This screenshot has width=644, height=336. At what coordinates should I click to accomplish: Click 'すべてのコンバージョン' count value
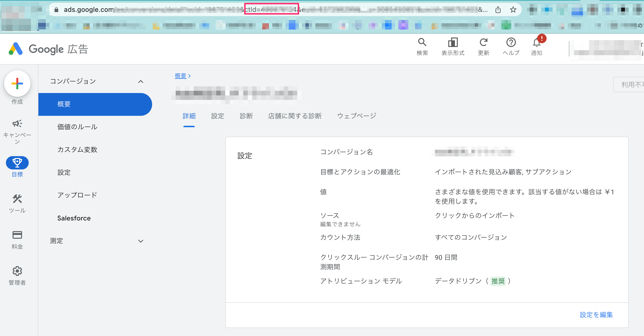click(x=471, y=237)
